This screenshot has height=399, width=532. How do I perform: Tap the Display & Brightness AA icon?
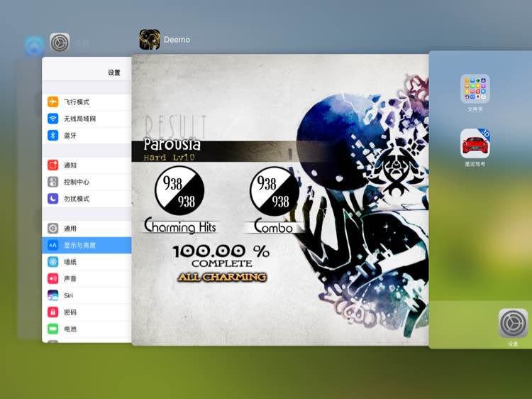point(53,245)
